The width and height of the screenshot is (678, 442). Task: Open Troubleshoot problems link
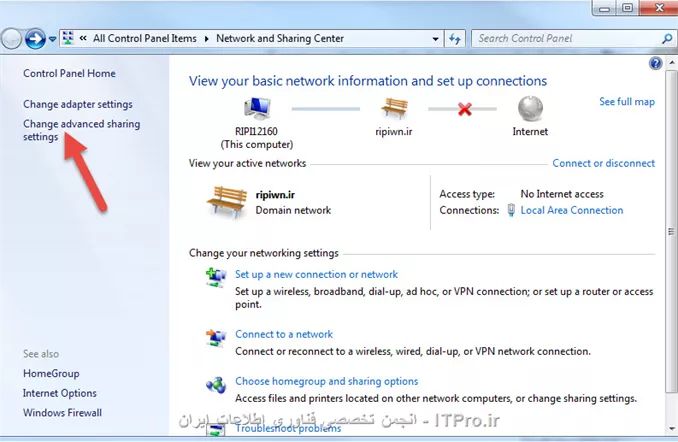288,428
